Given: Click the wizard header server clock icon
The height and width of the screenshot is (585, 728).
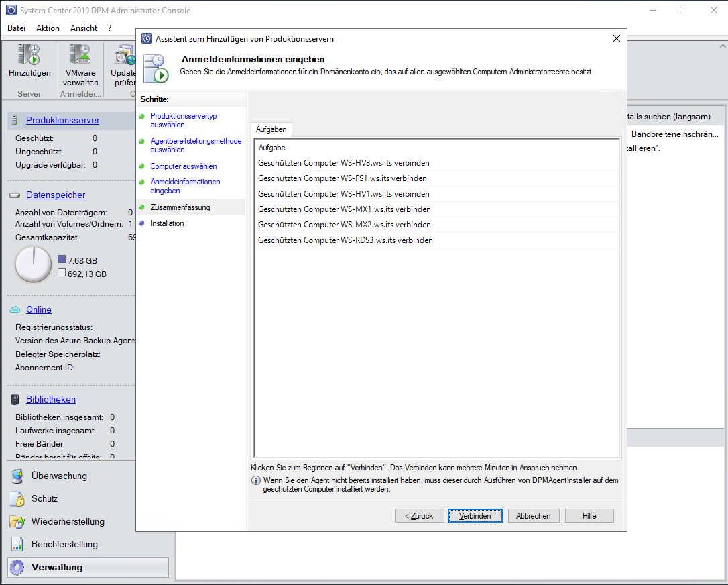Looking at the screenshot, I should click(156, 68).
